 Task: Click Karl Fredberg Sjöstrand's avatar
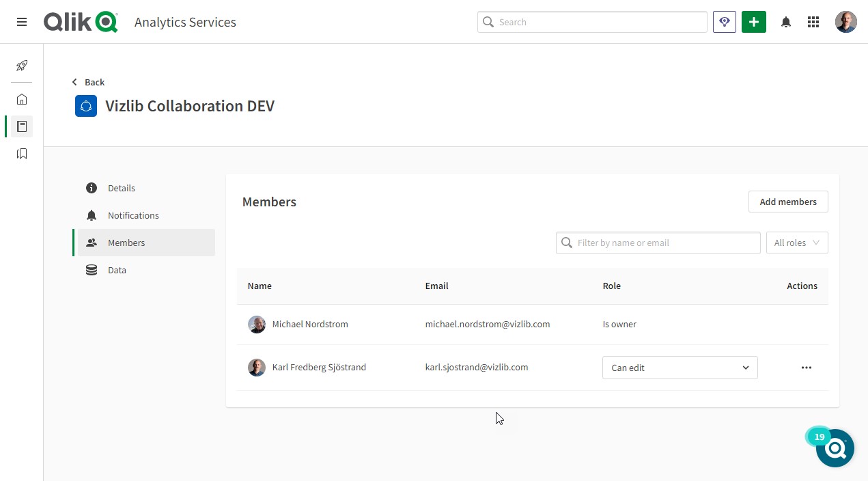tap(257, 368)
